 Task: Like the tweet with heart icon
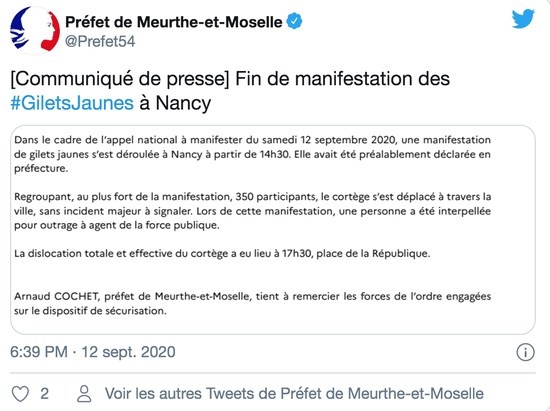tap(20, 394)
